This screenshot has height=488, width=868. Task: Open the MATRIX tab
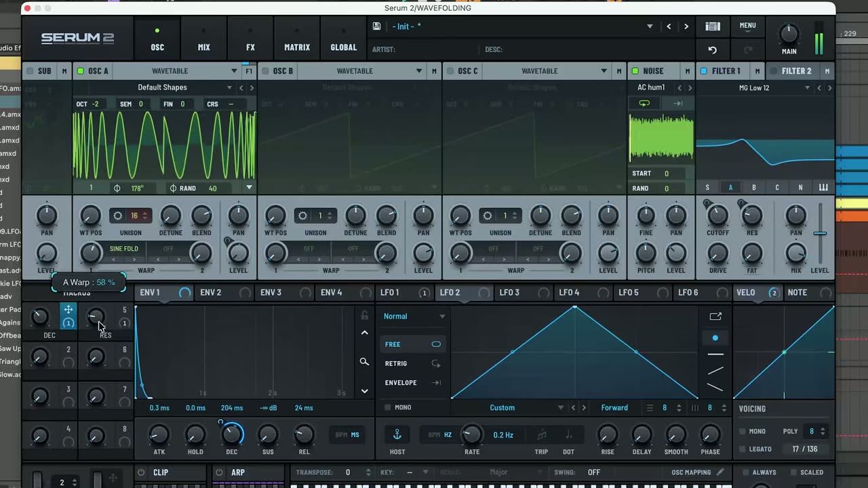(x=297, y=39)
